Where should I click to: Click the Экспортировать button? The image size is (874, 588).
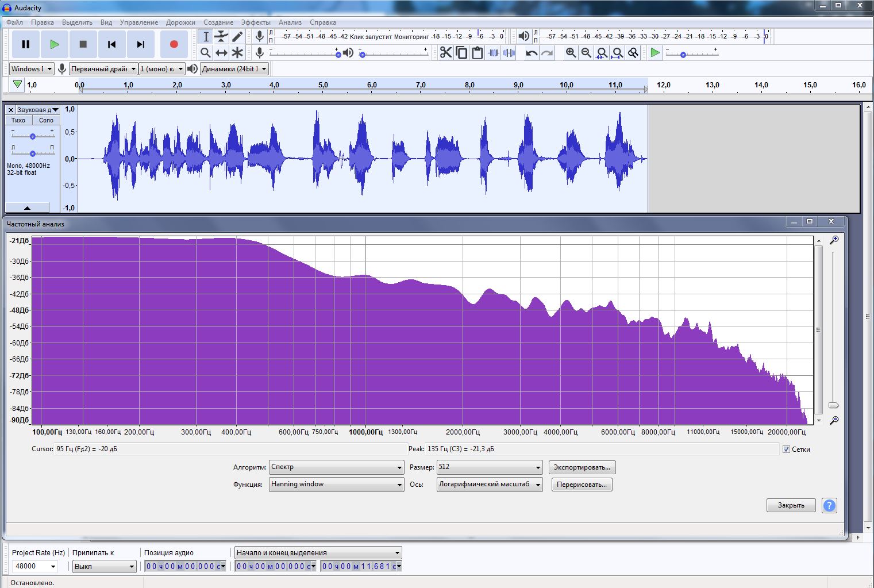pos(582,467)
